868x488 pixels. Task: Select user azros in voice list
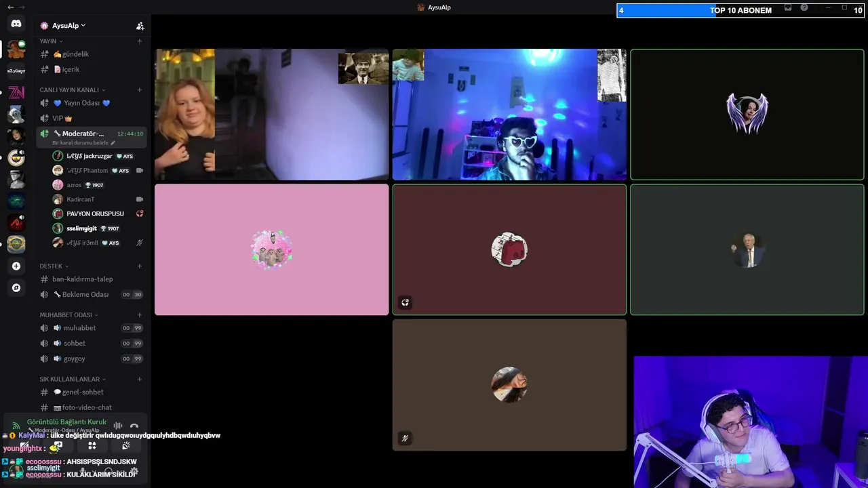click(98, 185)
